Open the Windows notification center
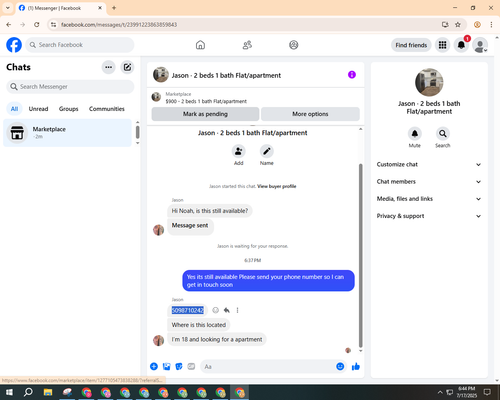500x400 pixels. [x=487, y=392]
